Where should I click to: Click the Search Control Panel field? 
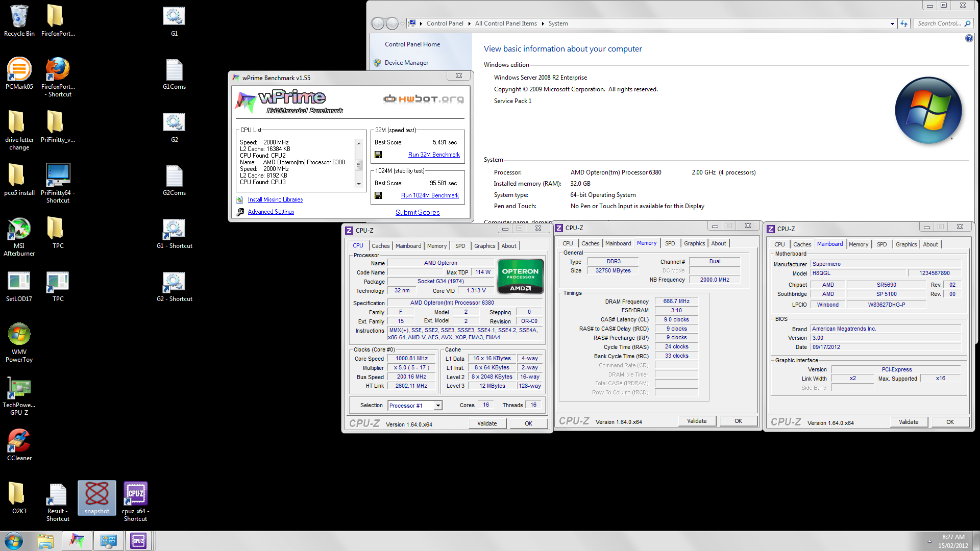944,23
